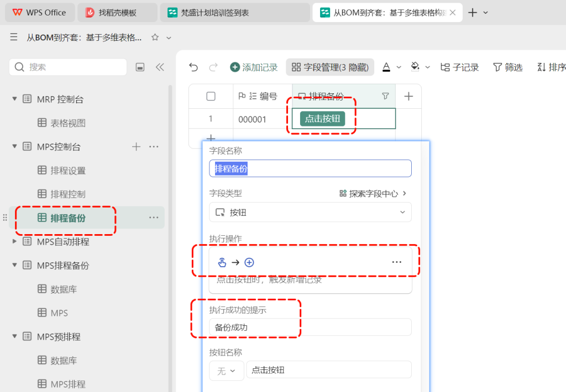Open the fill color bucket tool
This screenshot has height=392, width=566.
pos(415,67)
